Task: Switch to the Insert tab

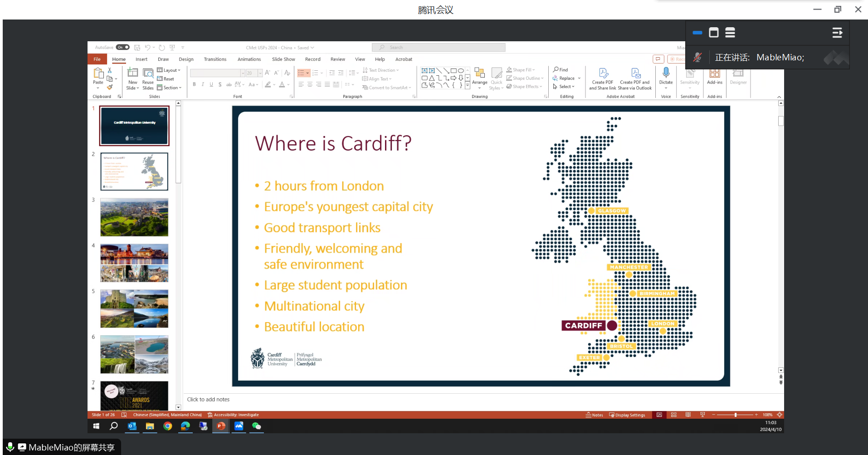Action: 141,59
